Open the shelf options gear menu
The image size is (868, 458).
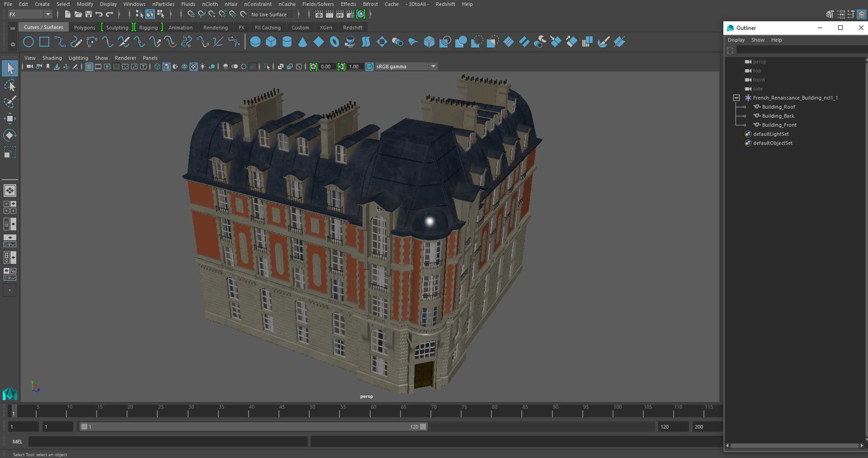[13, 44]
